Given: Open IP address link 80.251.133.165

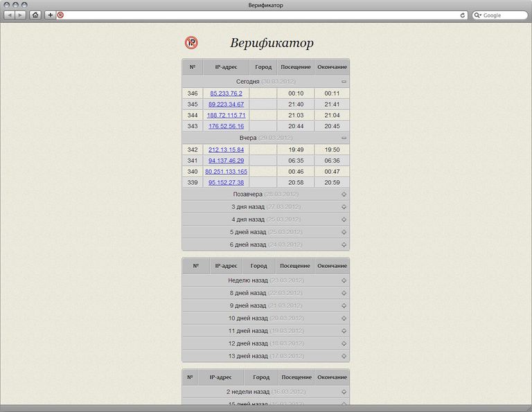Looking at the screenshot, I should 226,172.
